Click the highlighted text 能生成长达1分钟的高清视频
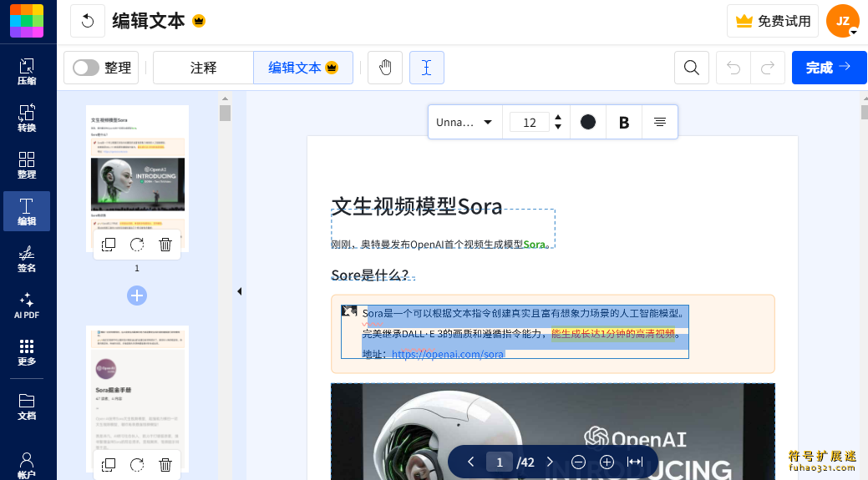 click(x=613, y=333)
